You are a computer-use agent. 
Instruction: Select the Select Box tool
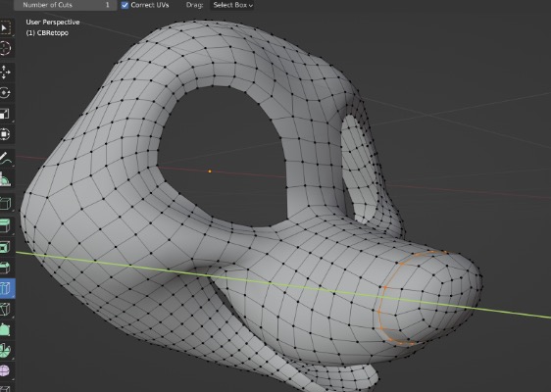pos(6,28)
